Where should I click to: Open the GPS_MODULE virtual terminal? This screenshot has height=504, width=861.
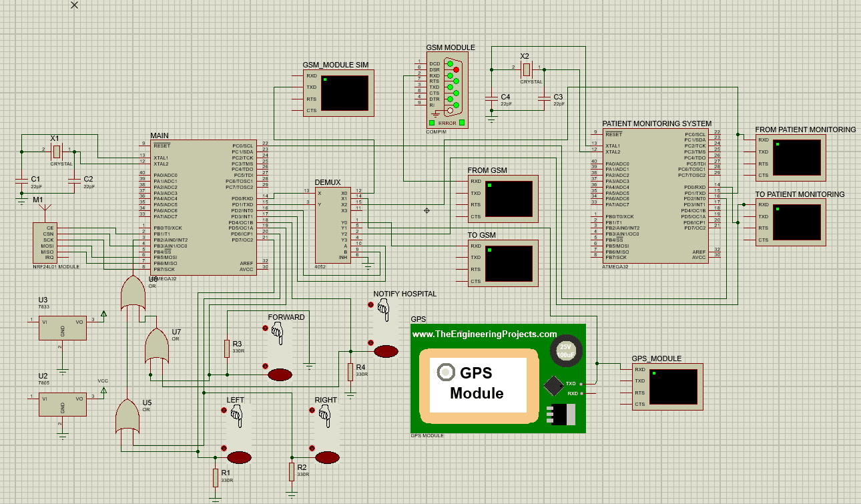[x=667, y=387]
